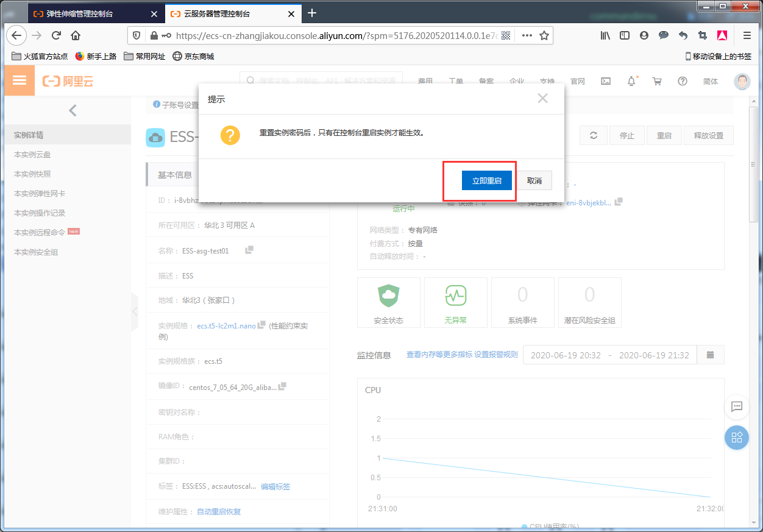Open the floating chat feedback icon
The image size is (763, 532).
pyautogui.click(x=736, y=406)
